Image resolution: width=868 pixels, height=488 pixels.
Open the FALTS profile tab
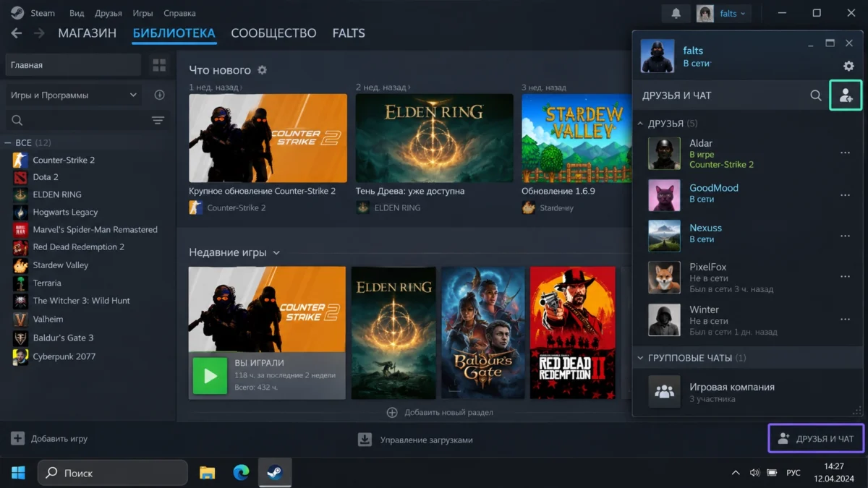[349, 33]
